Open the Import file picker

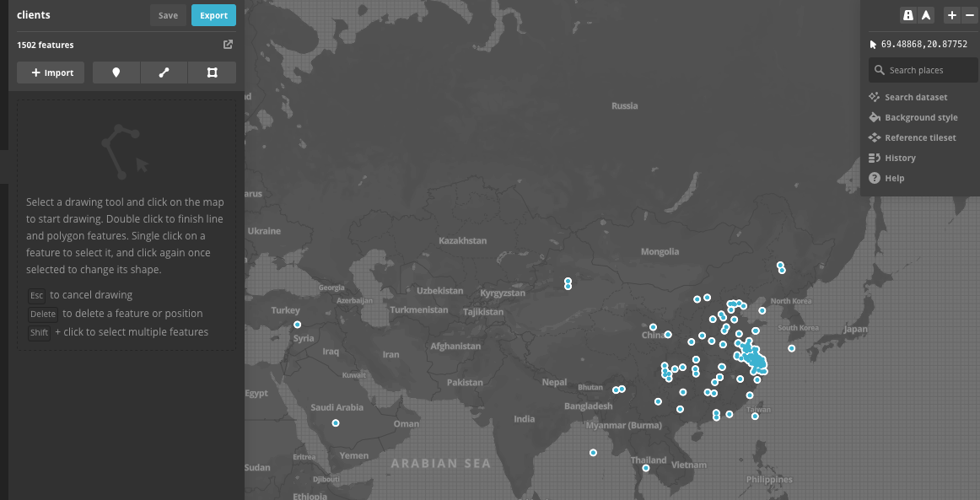click(x=51, y=73)
